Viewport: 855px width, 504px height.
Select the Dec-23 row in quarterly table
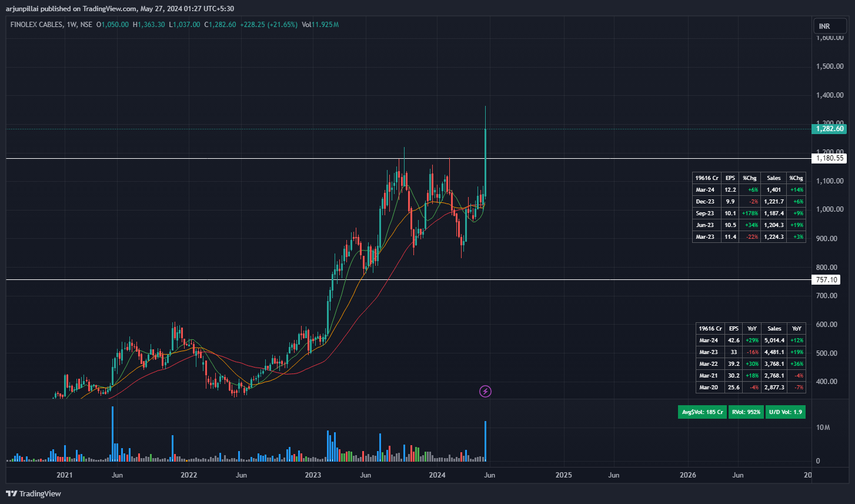pos(749,201)
